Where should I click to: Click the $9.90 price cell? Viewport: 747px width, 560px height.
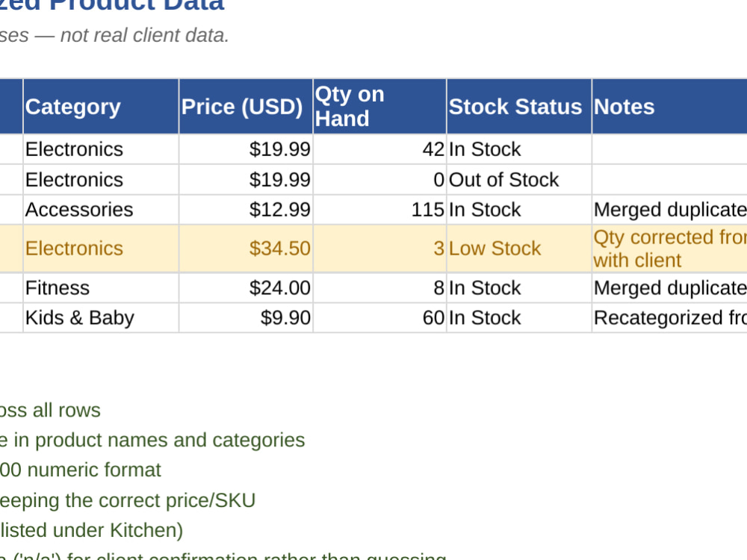(x=246, y=317)
